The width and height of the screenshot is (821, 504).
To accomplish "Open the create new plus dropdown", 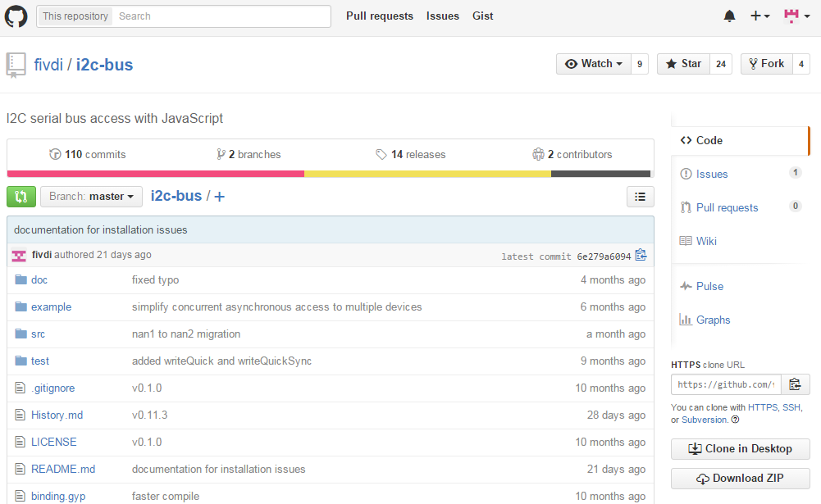I will (759, 16).
